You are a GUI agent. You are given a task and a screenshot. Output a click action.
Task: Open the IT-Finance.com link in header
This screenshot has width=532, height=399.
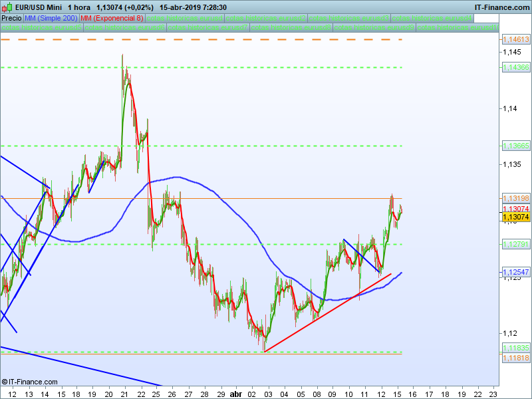tap(502, 7)
